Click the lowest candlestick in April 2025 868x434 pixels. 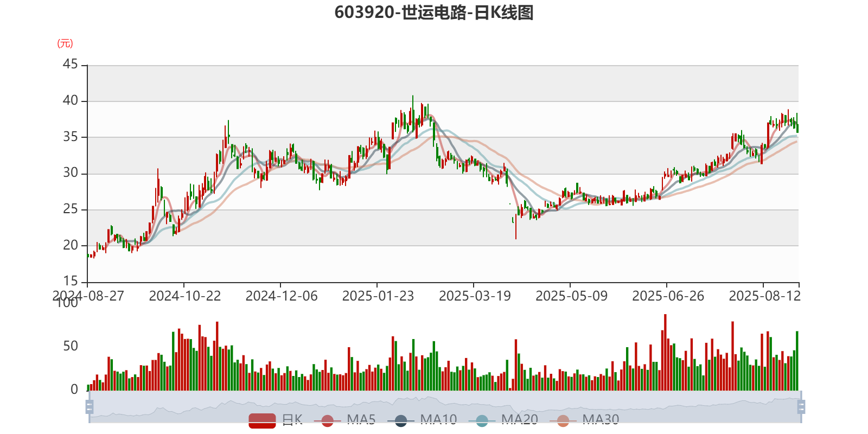coord(516,226)
